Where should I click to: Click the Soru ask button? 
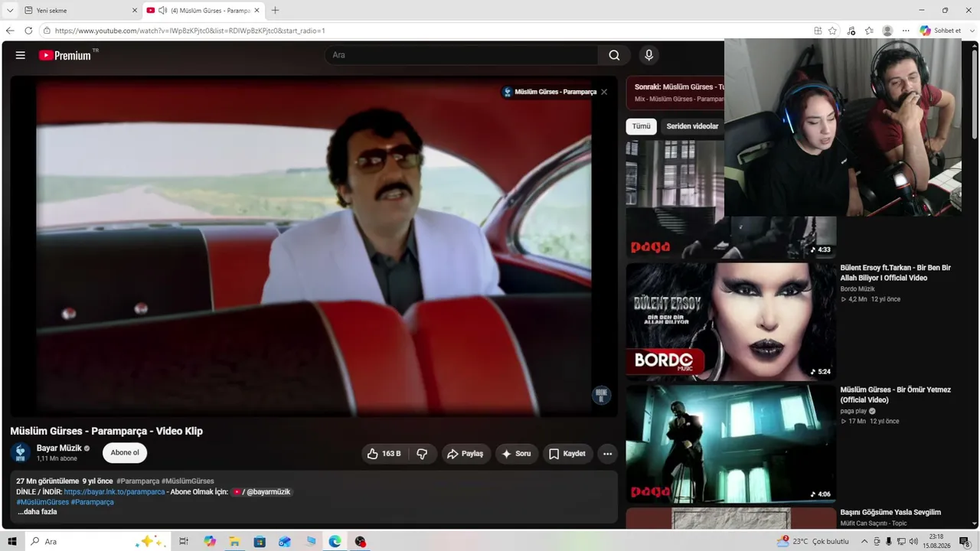pyautogui.click(x=517, y=454)
